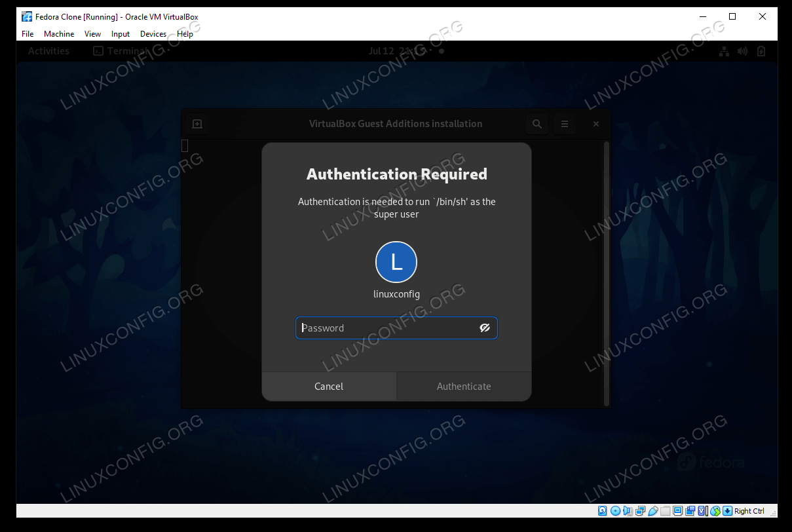Click the network adapters status icon
Image resolution: width=792 pixels, height=532 pixels.
click(640, 511)
